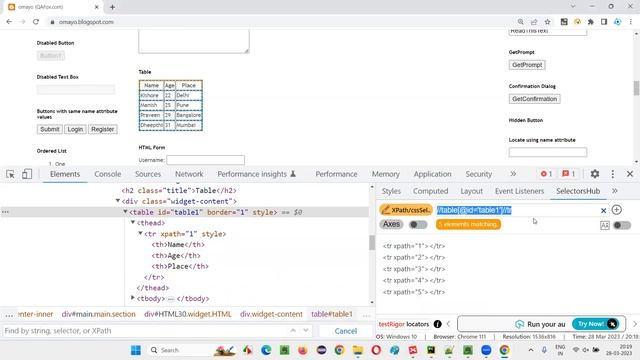Select the th Place element line

[180, 266]
